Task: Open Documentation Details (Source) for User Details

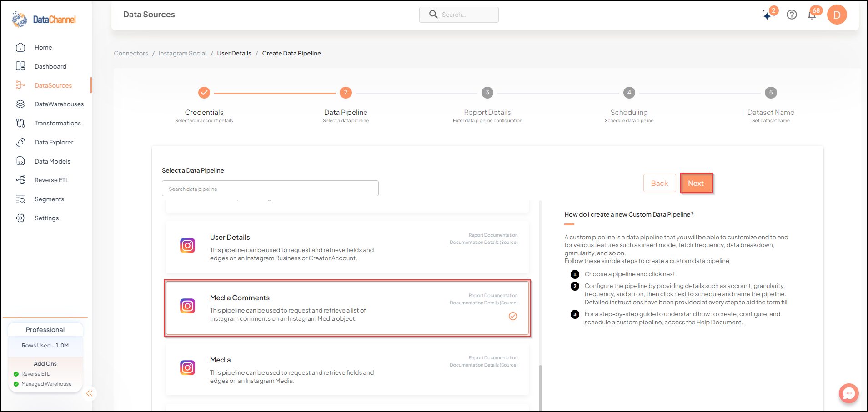Action: pos(484,242)
